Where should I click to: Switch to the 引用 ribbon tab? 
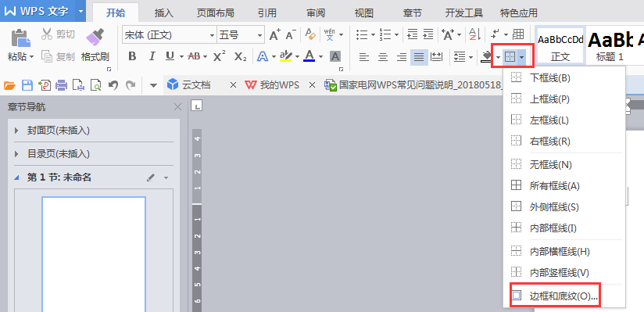[x=267, y=13]
